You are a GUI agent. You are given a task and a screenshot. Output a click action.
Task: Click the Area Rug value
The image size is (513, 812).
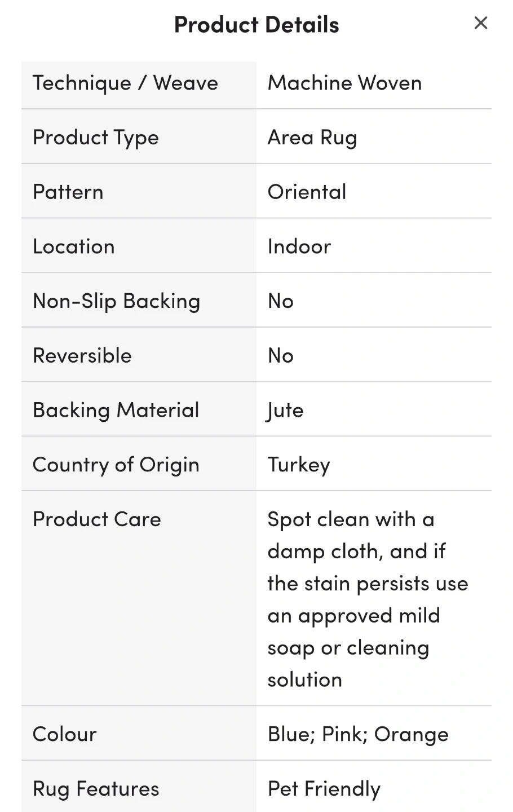(312, 138)
